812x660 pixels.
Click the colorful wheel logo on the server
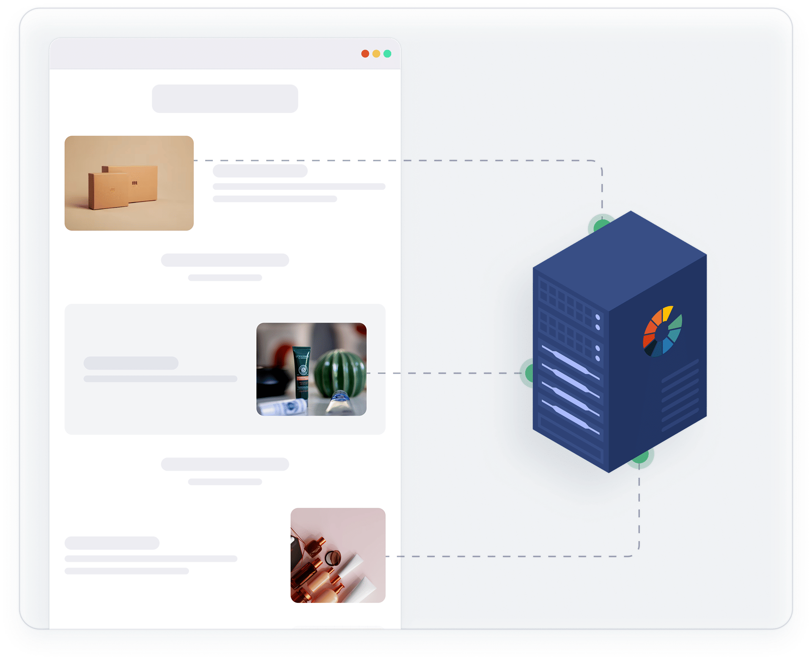coord(662,331)
